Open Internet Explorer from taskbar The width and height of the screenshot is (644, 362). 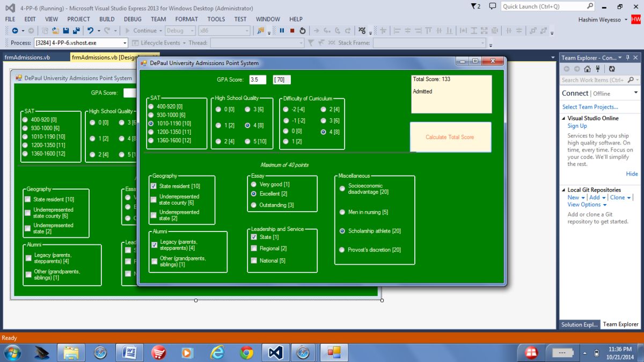(x=217, y=352)
